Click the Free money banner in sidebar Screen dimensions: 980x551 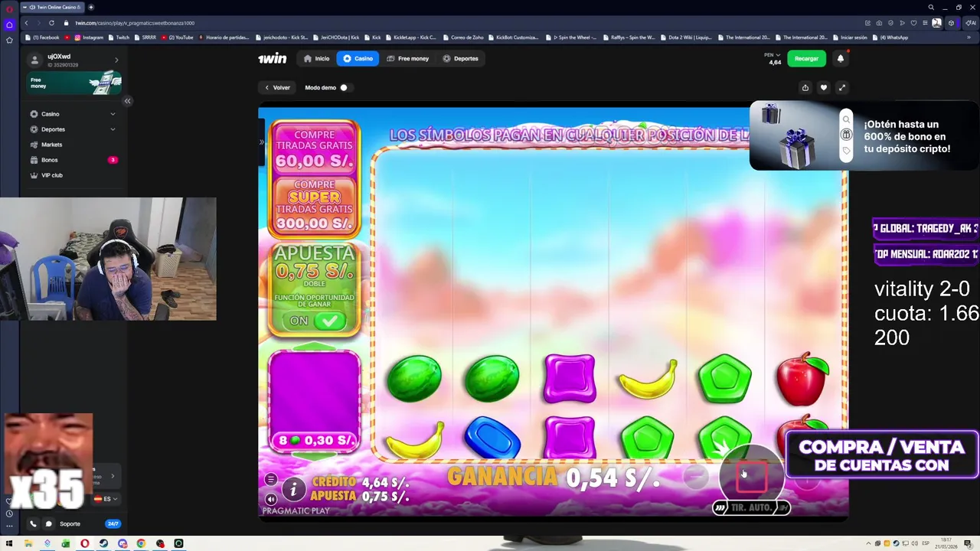[73, 83]
